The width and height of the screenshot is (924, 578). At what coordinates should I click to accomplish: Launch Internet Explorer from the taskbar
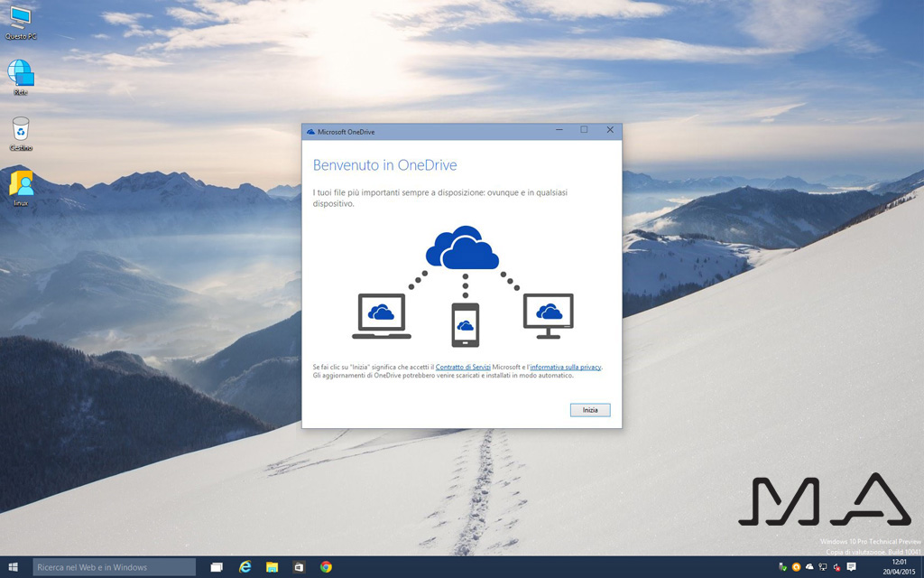[245, 567]
